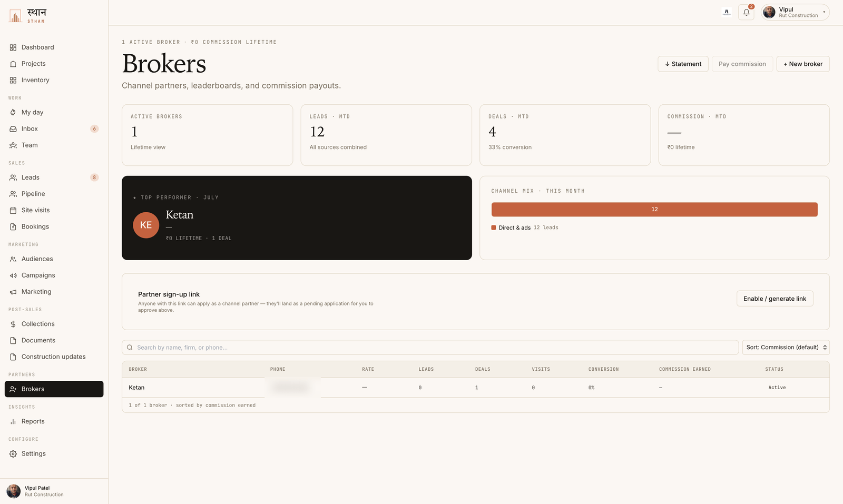The width and height of the screenshot is (843, 504).
Task: Click the Projects building icon
Action: point(13,64)
